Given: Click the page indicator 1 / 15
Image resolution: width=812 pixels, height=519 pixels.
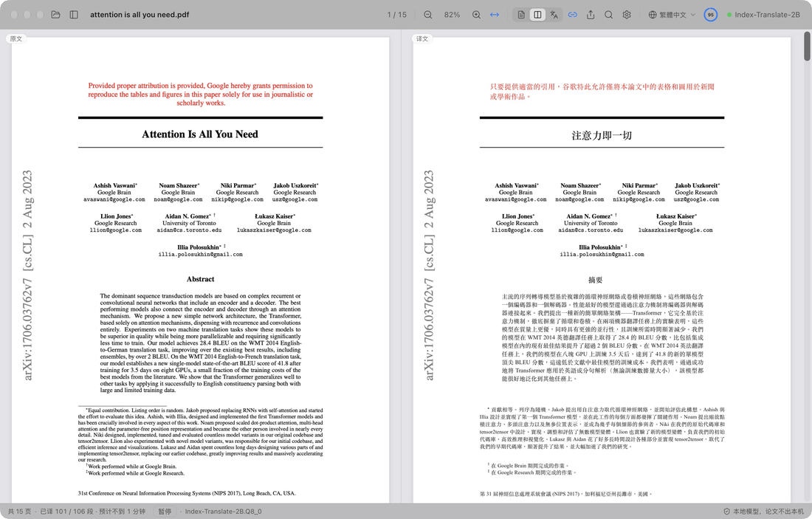Looking at the screenshot, I should pos(396,15).
